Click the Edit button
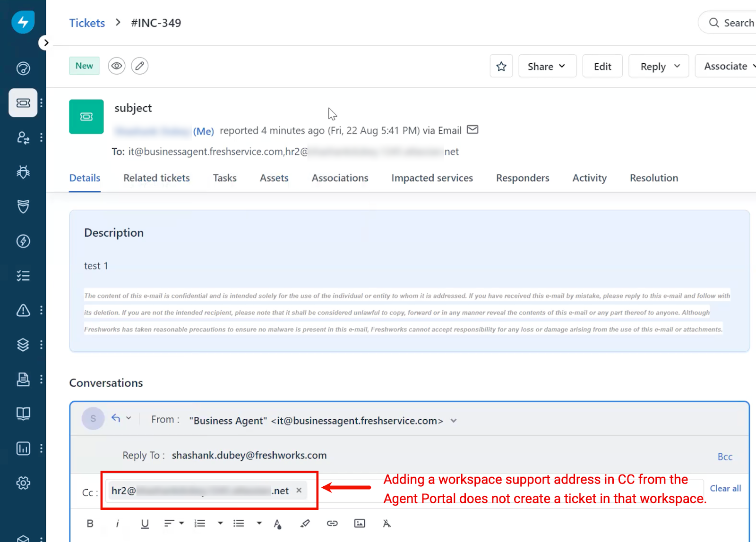This screenshot has width=756, height=542. 602,66
